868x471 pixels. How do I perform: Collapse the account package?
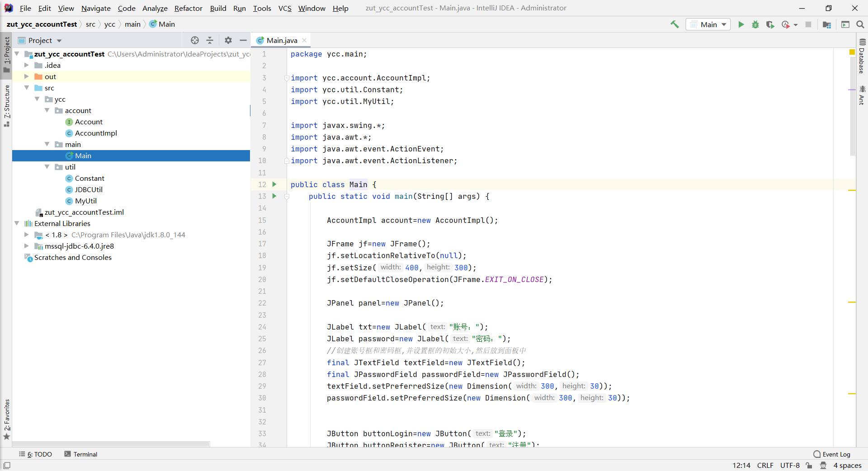[x=47, y=110]
